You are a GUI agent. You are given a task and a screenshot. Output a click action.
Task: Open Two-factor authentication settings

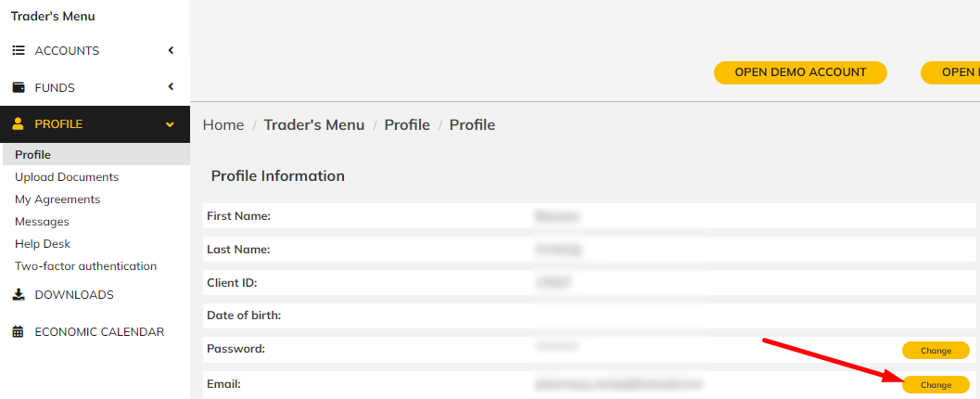click(x=85, y=266)
